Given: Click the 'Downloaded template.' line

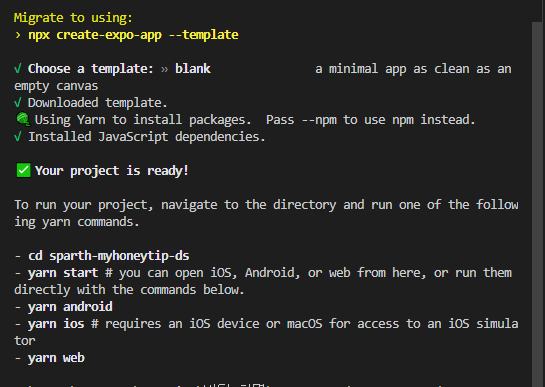Looking at the screenshot, I should pyautogui.click(x=98, y=103).
